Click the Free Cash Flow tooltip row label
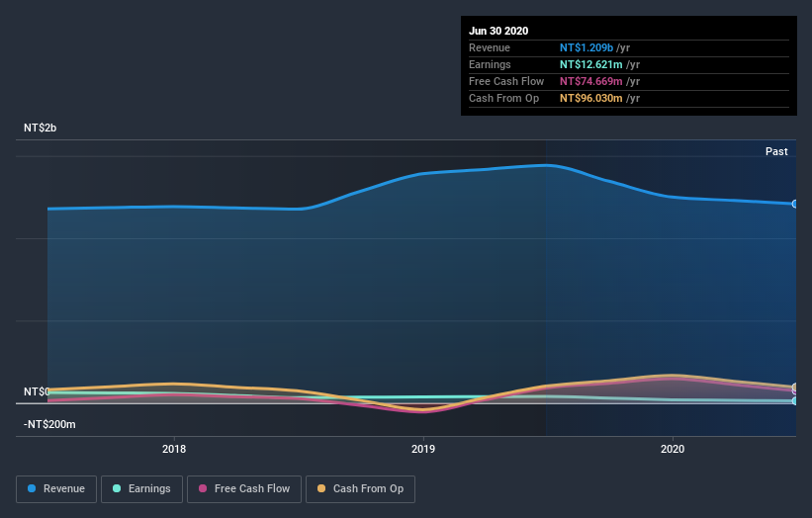 click(x=506, y=81)
